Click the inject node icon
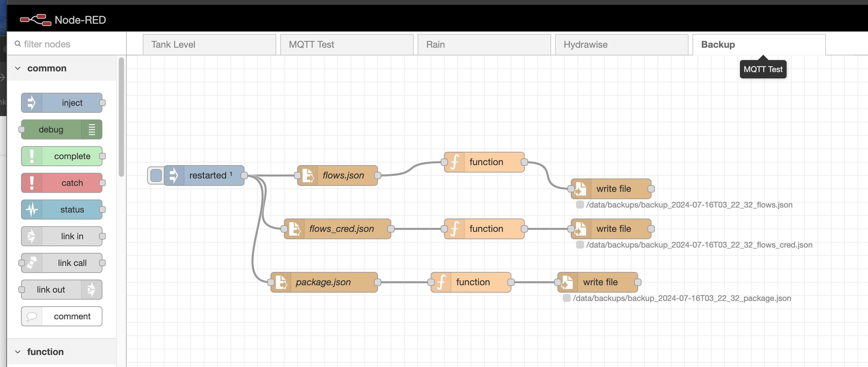Screen dimensions: 868x367 [x=32, y=102]
